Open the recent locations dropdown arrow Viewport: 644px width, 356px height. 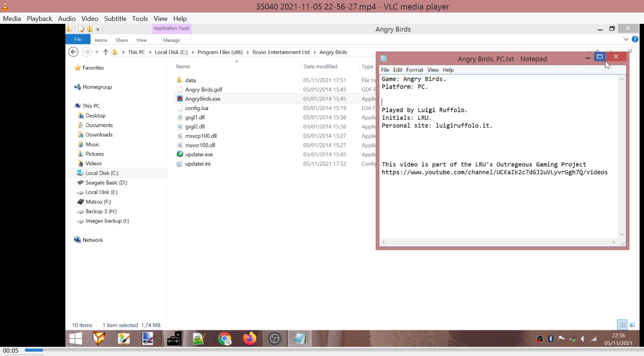[97, 52]
